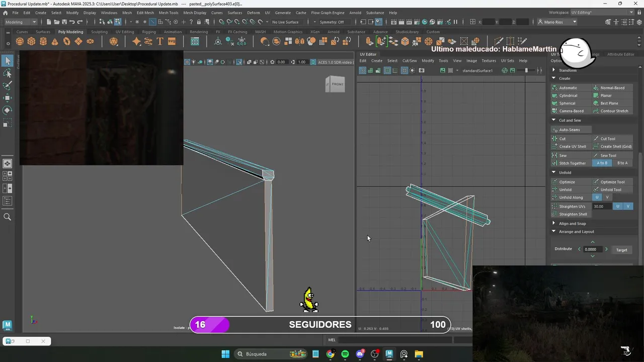Image resolution: width=644 pixels, height=362 pixels.
Task: Toggle Straighten UVs V option
Action: (x=627, y=206)
